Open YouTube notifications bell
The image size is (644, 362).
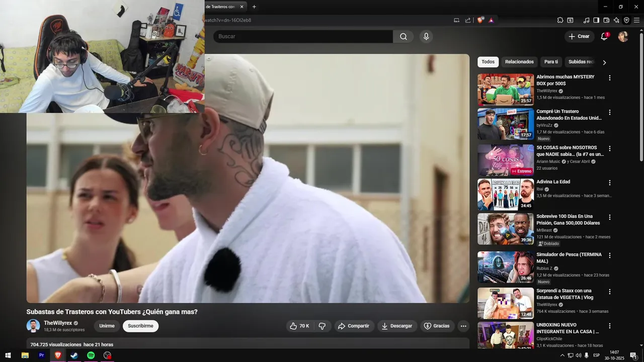(x=604, y=36)
